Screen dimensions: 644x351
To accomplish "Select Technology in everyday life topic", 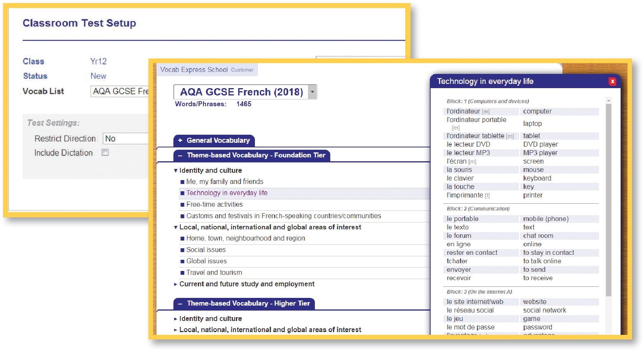I will pos(227,193).
